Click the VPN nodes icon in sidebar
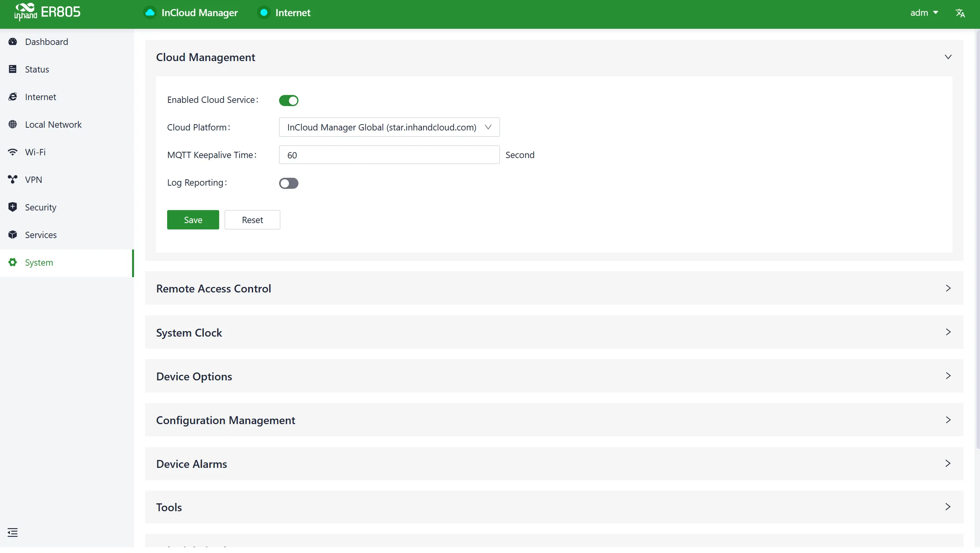 pyautogui.click(x=13, y=180)
